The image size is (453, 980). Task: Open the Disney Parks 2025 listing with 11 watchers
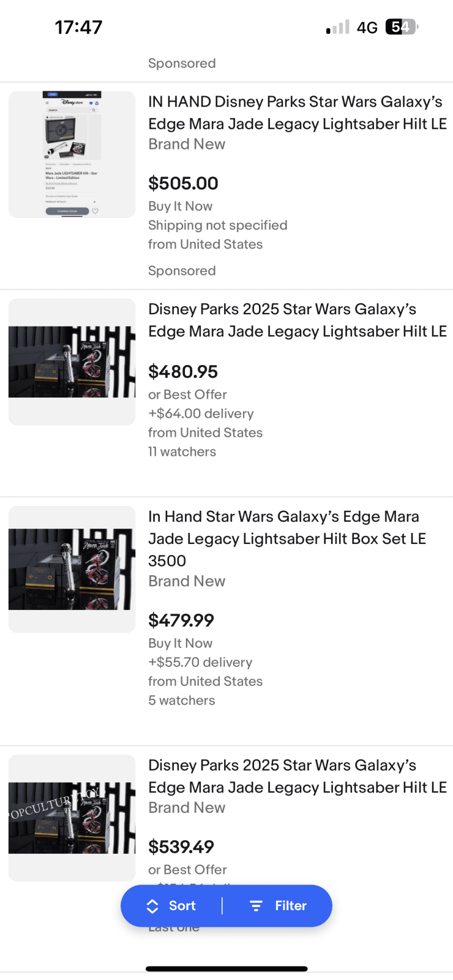click(297, 320)
